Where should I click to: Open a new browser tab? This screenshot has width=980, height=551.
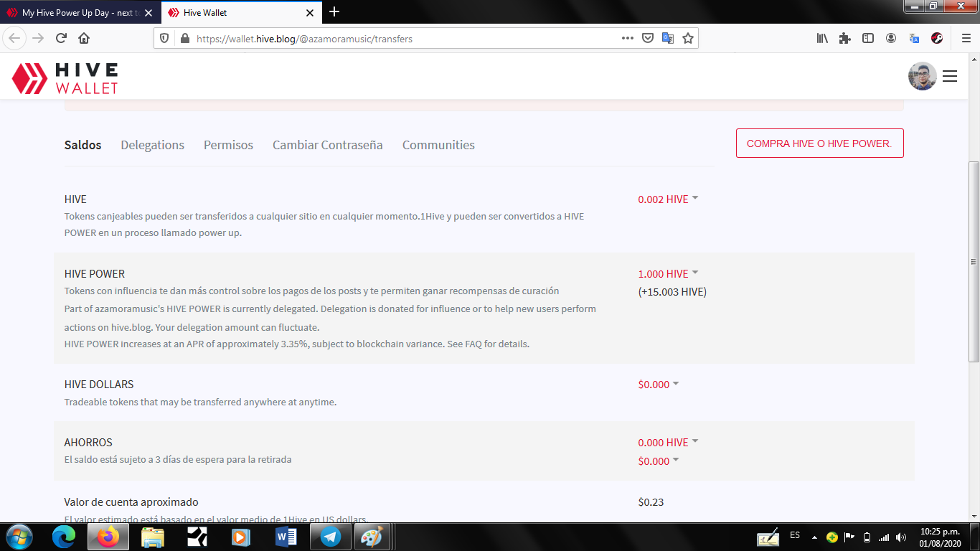[x=334, y=11]
